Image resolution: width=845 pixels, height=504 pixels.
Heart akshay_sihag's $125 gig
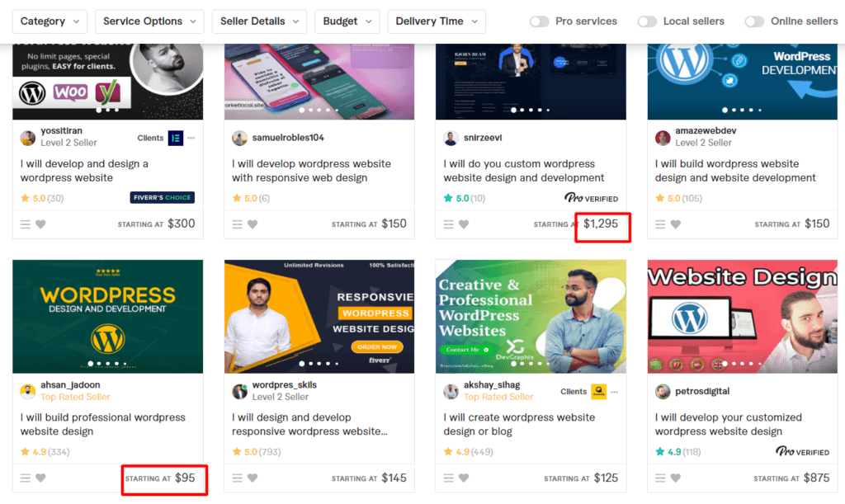click(x=464, y=478)
